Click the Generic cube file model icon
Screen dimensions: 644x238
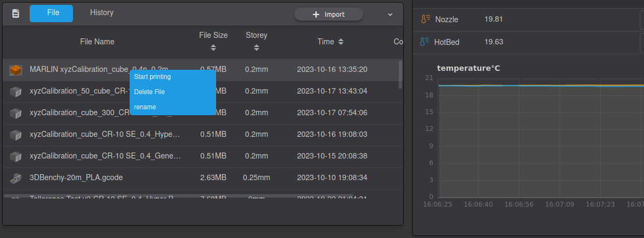16,156
